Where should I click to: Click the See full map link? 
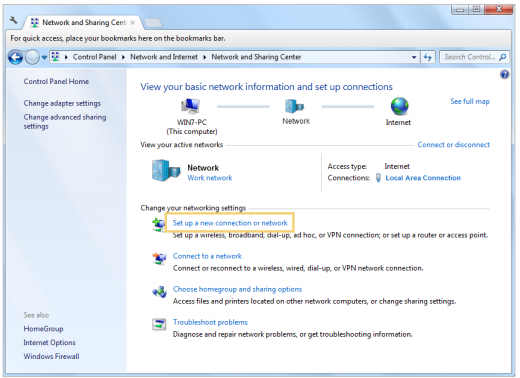[x=470, y=101]
